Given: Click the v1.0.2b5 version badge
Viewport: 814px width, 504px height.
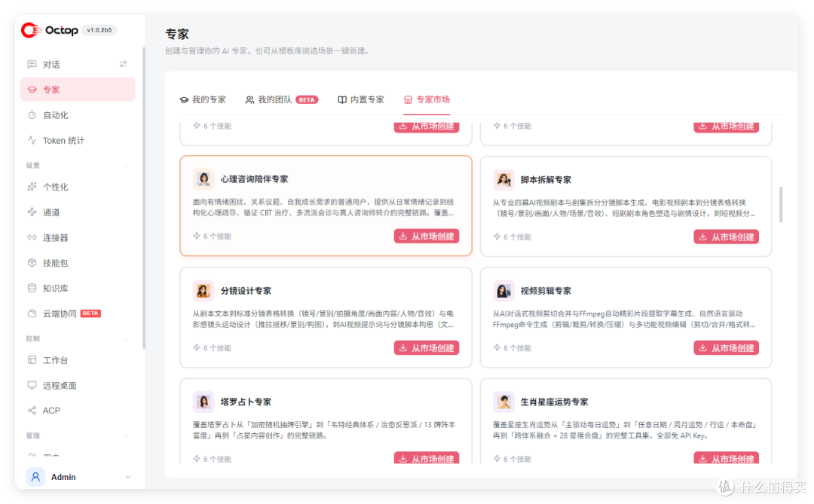Looking at the screenshot, I should (99, 30).
